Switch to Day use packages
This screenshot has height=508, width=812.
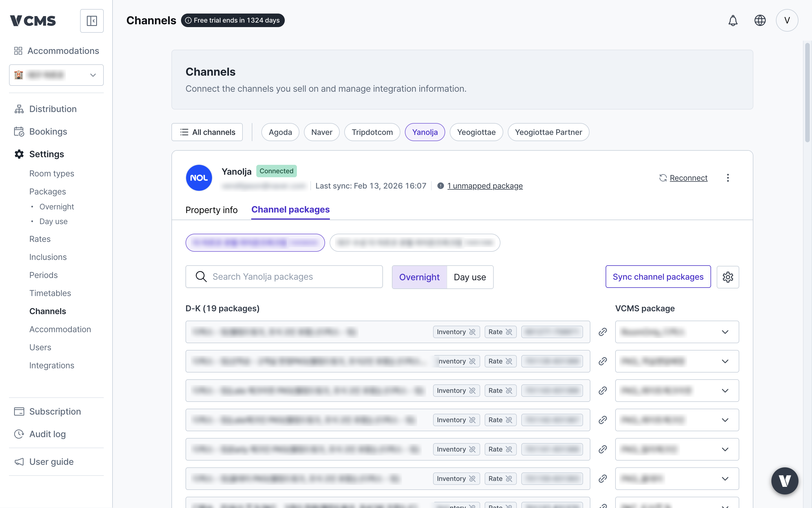click(x=470, y=277)
